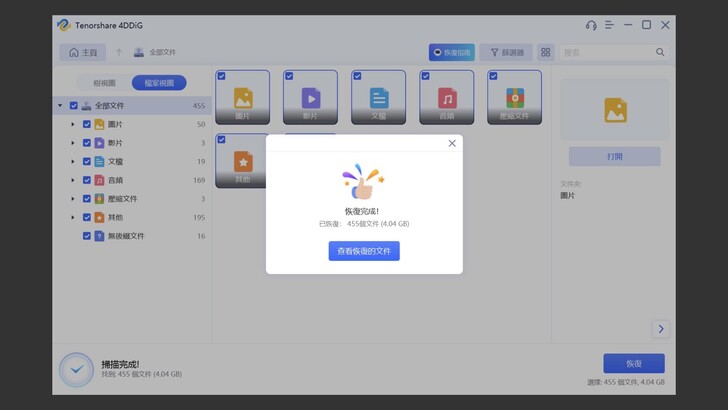Image resolution: width=728 pixels, height=410 pixels.
Task: Switch to 檔案視圖 file view tab
Action: (159, 83)
